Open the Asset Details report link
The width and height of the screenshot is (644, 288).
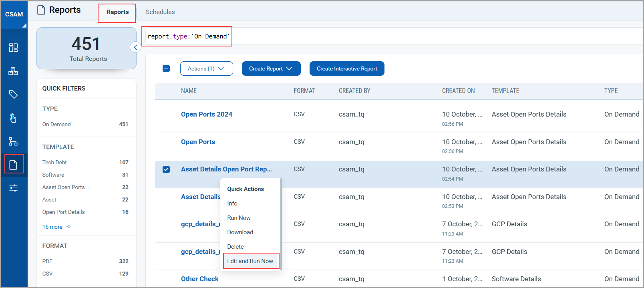pos(201,197)
